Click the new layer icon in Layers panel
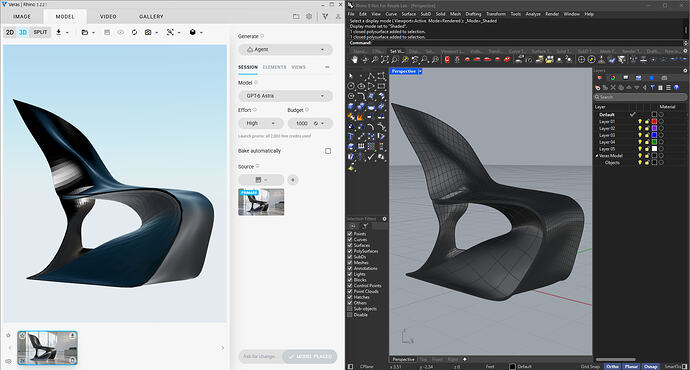The image size is (690, 370). (x=598, y=88)
